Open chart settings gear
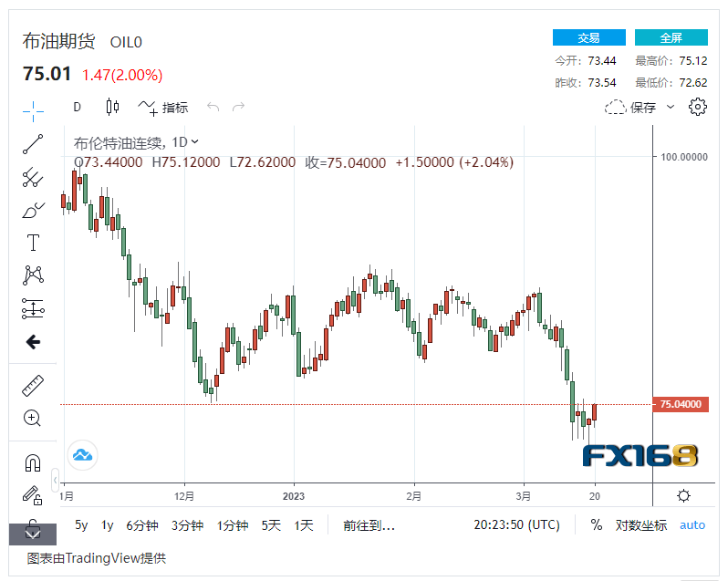Screen dimensions: 728x581 coord(697,107)
